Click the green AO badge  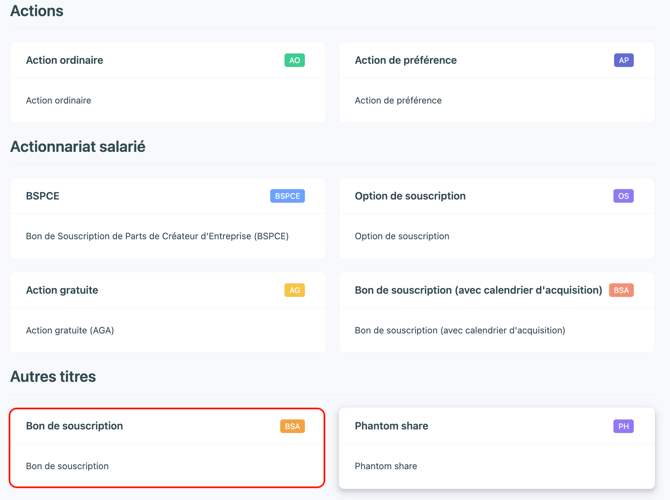(x=294, y=60)
